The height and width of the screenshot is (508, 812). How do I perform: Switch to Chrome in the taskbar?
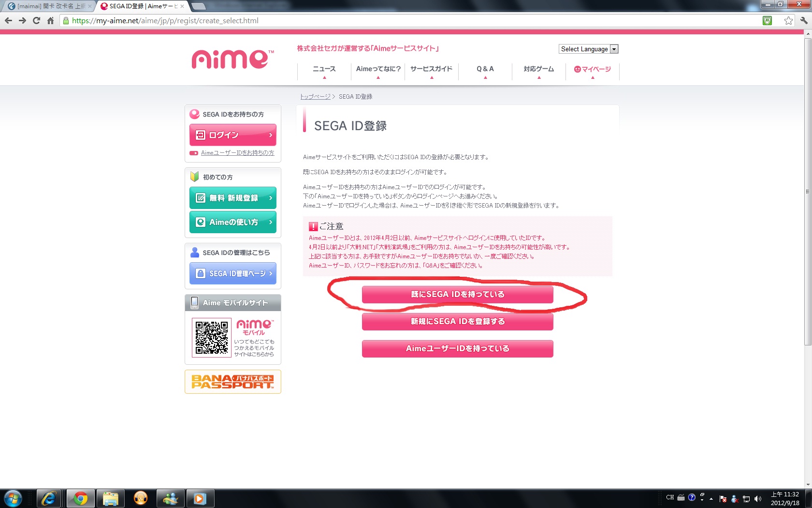click(80, 498)
